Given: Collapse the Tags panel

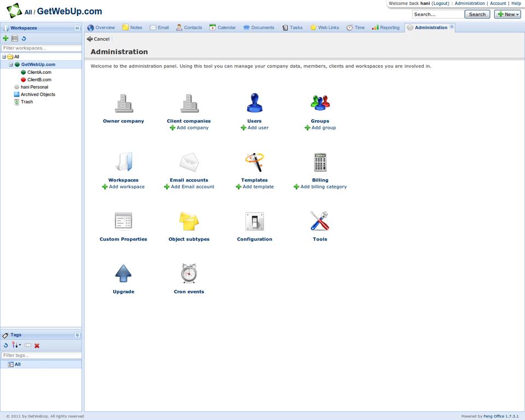Looking at the screenshot, I should pyautogui.click(x=77, y=335).
